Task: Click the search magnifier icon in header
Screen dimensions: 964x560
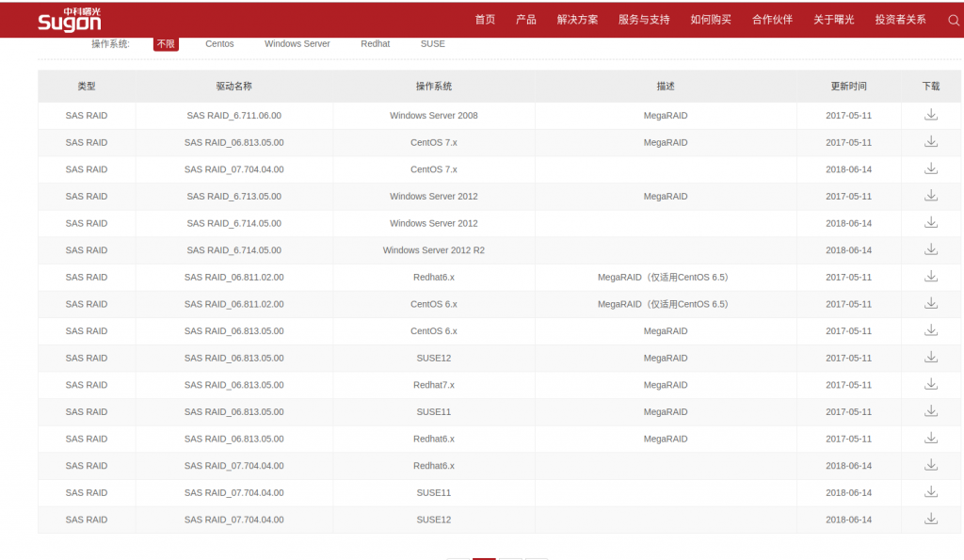Action: pos(953,20)
